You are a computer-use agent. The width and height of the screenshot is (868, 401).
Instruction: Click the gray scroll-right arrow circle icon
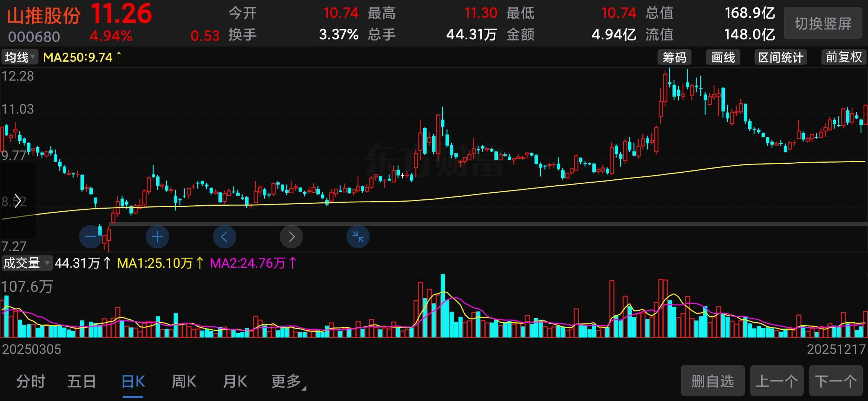pyautogui.click(x=291, y=237)
